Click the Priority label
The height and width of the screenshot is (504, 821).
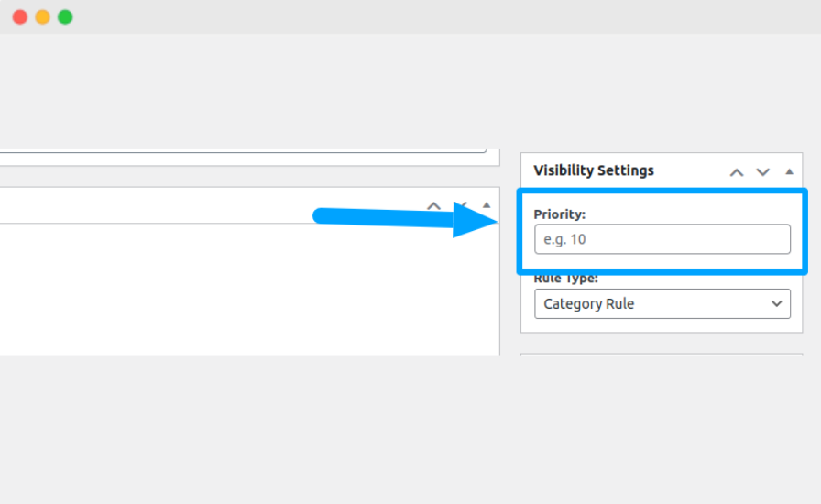click(x=559, y=214)
